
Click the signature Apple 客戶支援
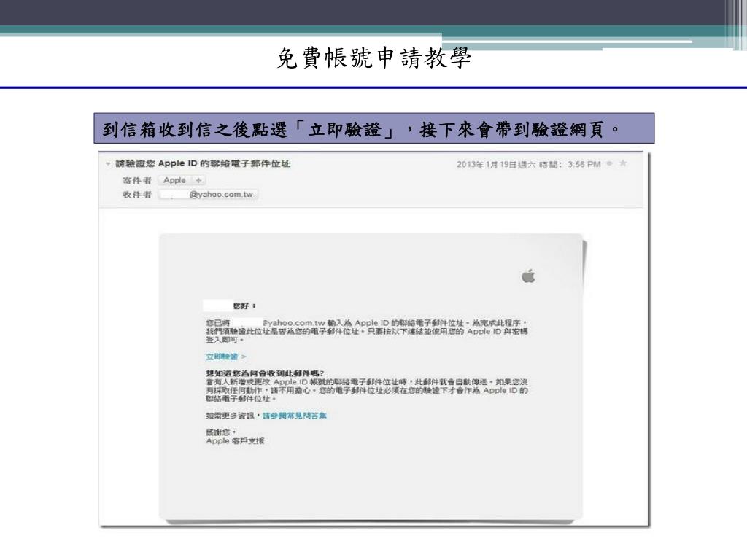click(x=235, y=441)
